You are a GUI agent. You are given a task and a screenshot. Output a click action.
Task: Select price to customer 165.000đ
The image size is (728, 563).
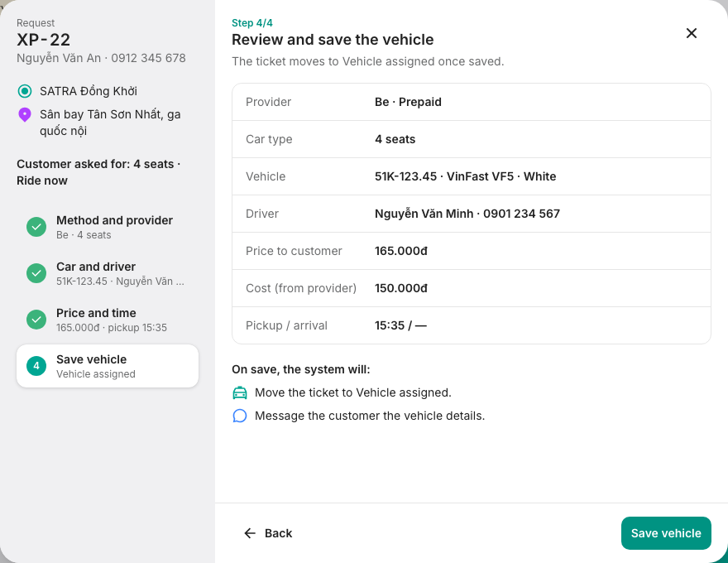pyautogui.click(x=400, y=251)
